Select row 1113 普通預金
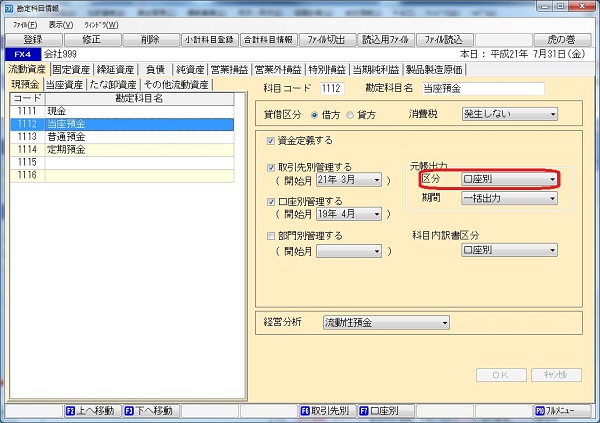The height and width of the screenshot is (423, 600). (x=122, y=137)
